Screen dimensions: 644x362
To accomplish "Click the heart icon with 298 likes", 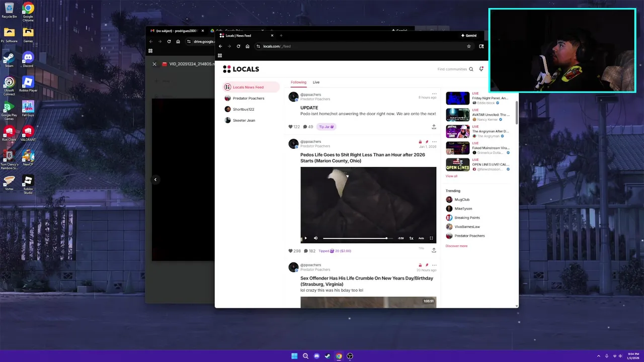I will point(290,251).
